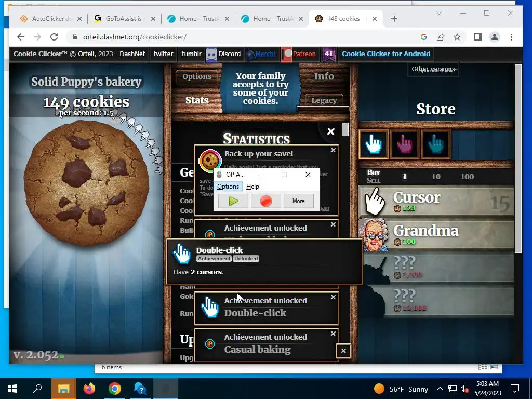Switch store to Buy mode
This screenshot has width=532, height=399.
coord(374,172)
